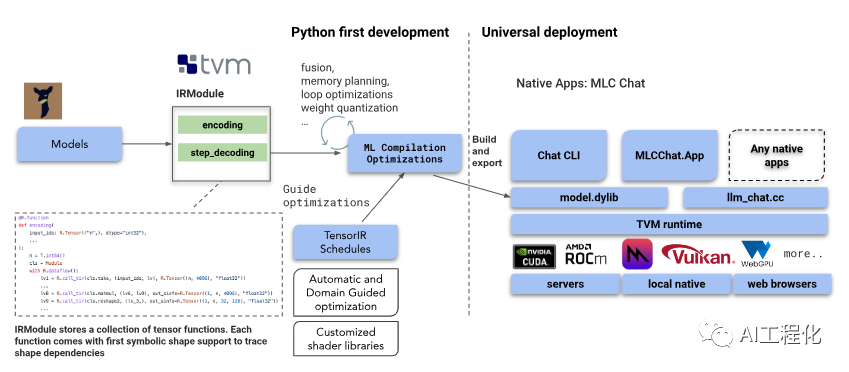
Task: Select the encoding function block
Action: click(223, 125)
